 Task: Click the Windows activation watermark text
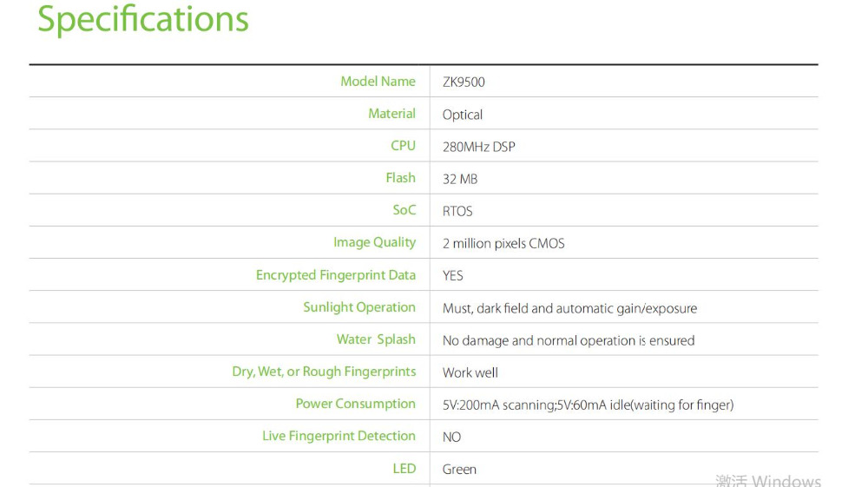(768, 480)
